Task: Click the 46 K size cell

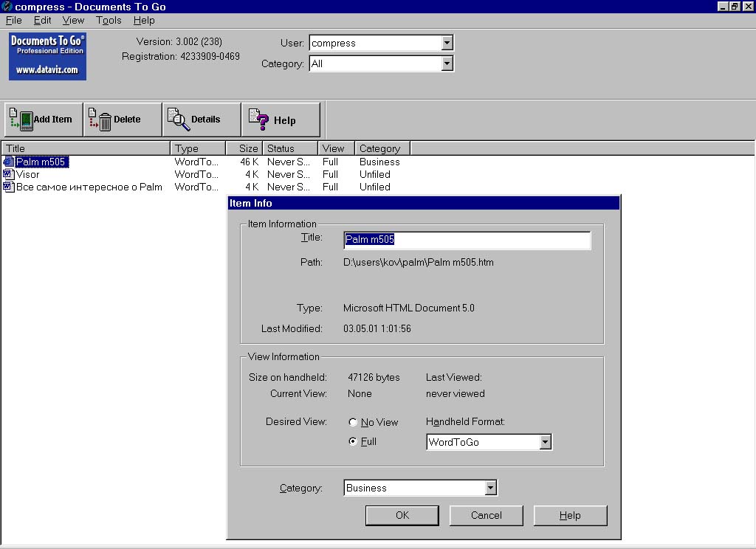Action: click(x=250, y=162)
